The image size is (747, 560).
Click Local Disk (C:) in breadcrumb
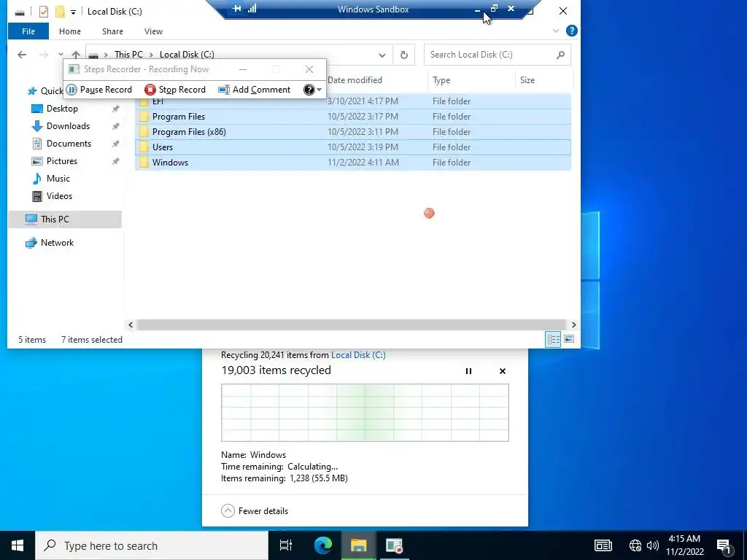pyautogui.click(x=187, y=55)
